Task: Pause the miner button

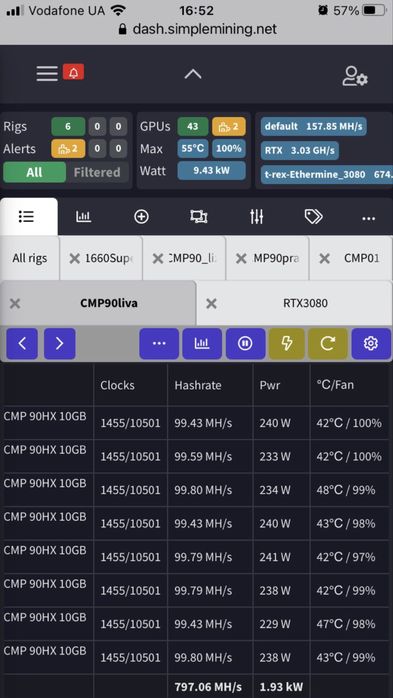Action: point(245,344)
